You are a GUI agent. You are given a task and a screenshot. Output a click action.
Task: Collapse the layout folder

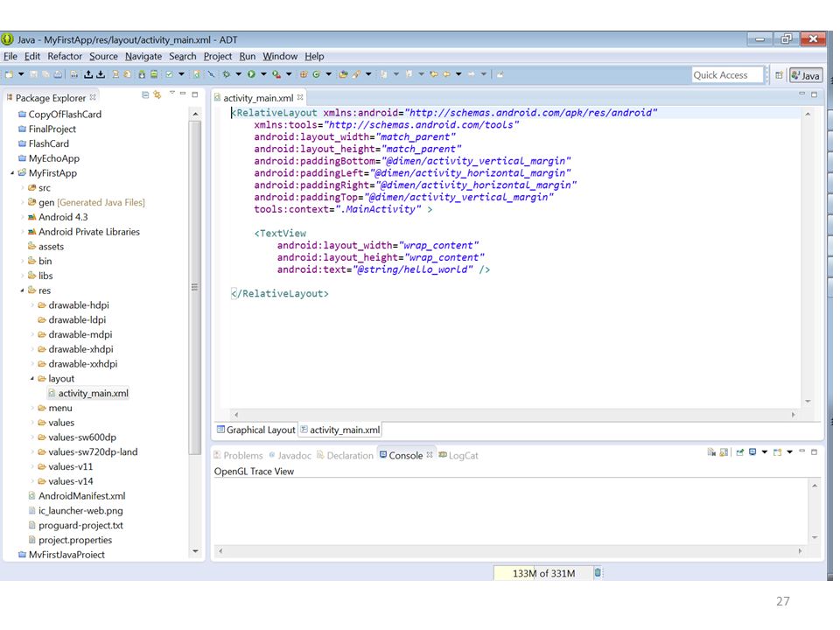[32, 379]
